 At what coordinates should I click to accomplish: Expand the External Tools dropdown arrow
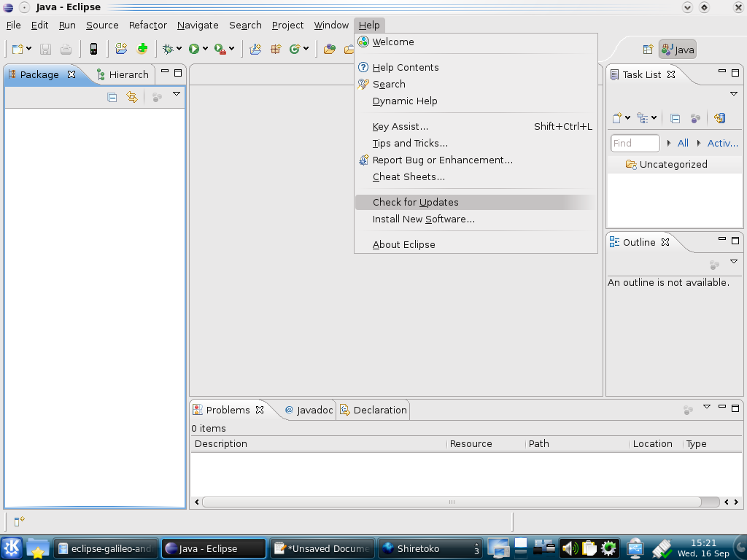(231, 49)
